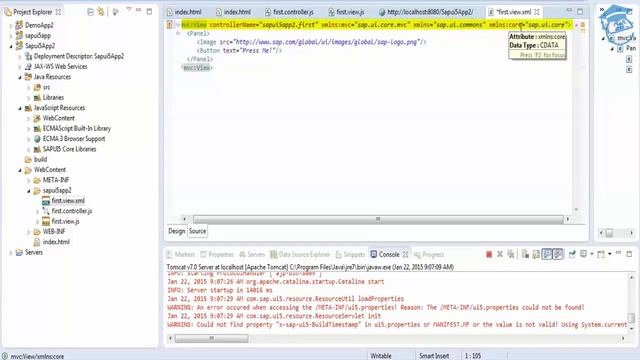Image resolution: width=640 pixels, height=360 pixels.
Task: Collapse the JavaScript Resources node
Action: tap(20, 108)
